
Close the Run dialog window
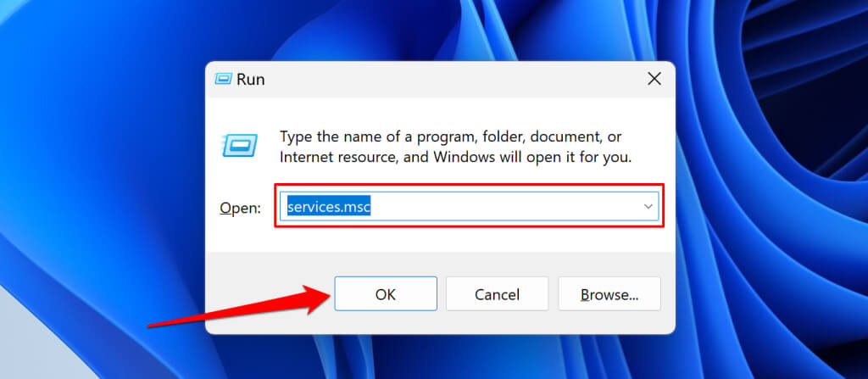point(654,79)
